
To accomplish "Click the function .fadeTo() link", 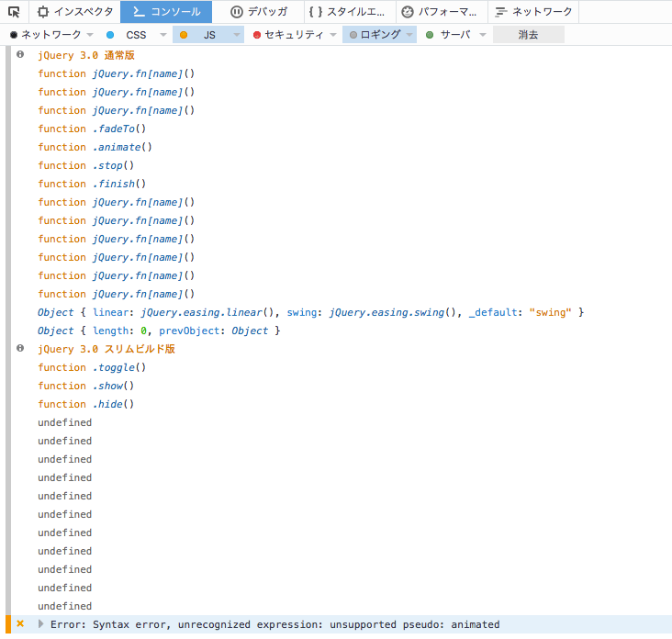I will (92, 129).
